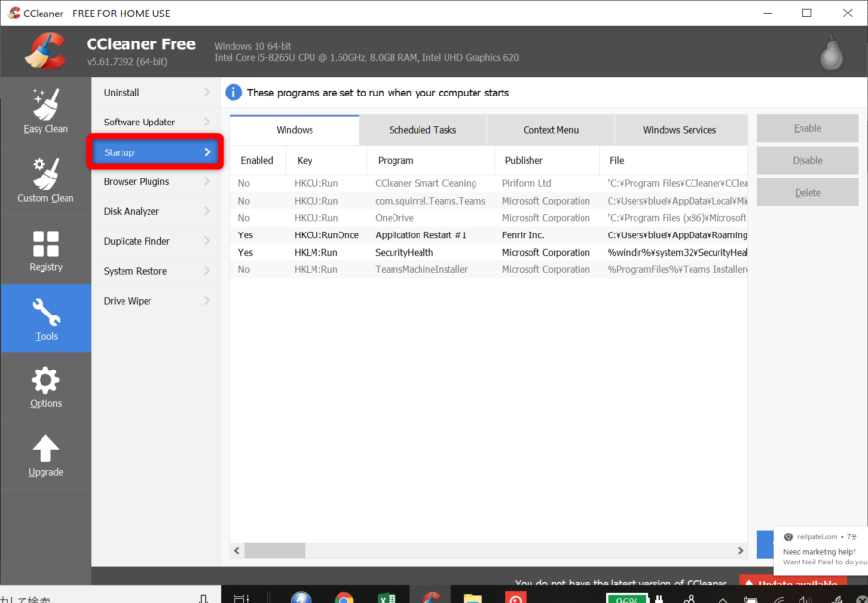Screen dimensions: 868x603
Task: Open File Explorer from the taskbar
Action: pyautogui.click(x=473, y=598)
